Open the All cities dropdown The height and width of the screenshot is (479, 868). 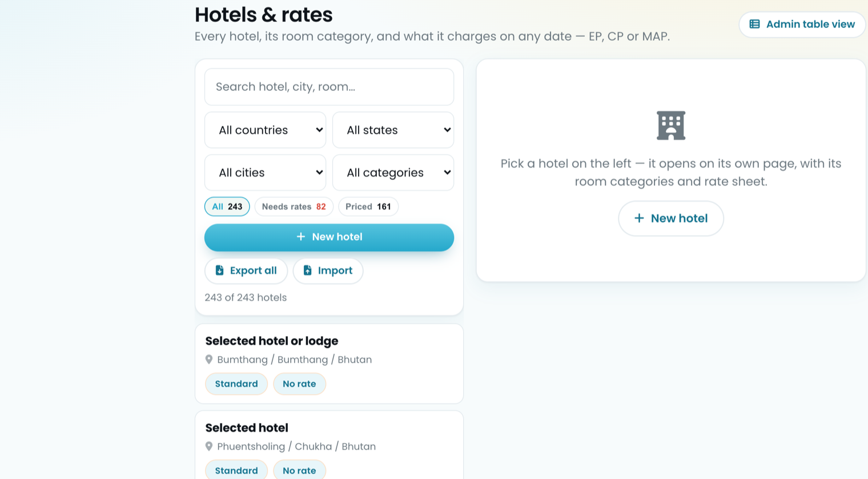(x=266, y=173)
